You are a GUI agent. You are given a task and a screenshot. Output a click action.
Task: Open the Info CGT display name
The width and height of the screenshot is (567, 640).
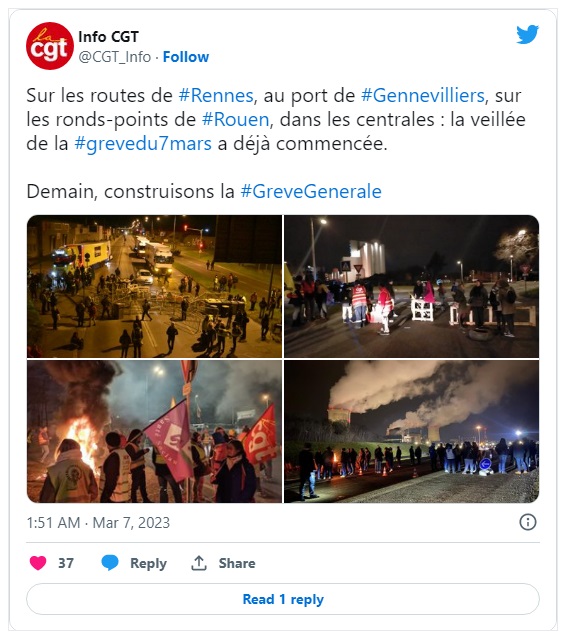(x=108, y=37)
